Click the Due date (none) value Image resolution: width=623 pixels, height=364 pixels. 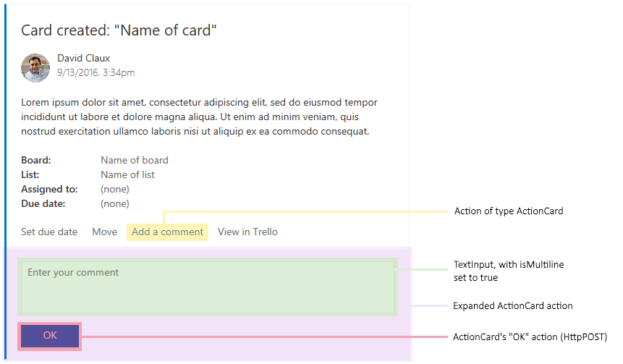click(x=115, y=203)
